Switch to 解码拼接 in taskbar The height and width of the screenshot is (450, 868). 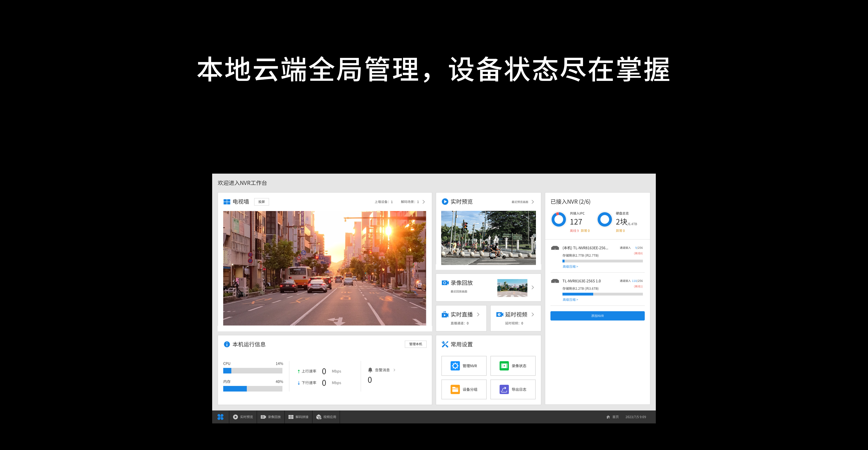click(x=298, y=417)
